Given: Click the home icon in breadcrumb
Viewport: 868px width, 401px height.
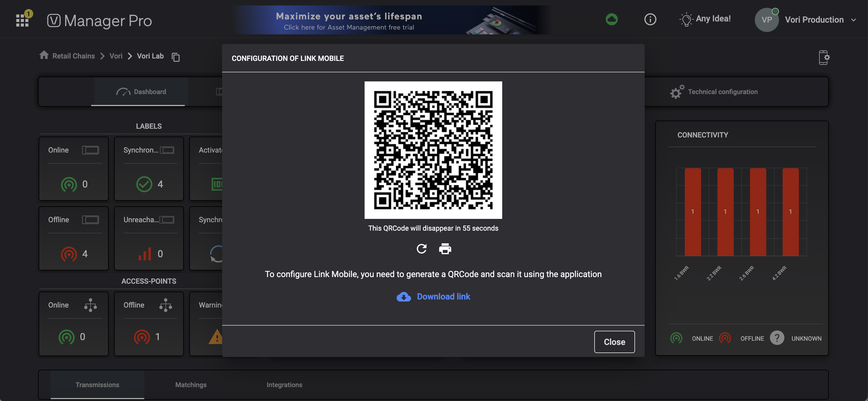Looking at the screenshot, I should [x=44, y=55].
